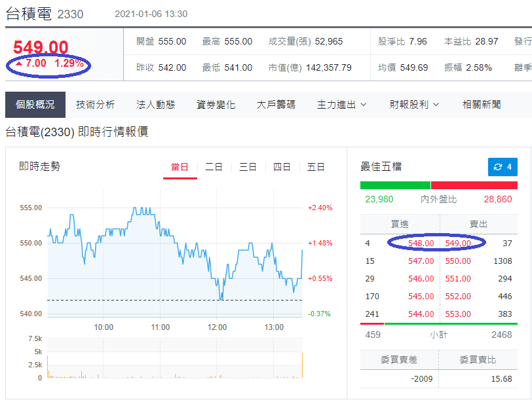
Task: Switch chart to 四日 range
Action: coord(282,167)
